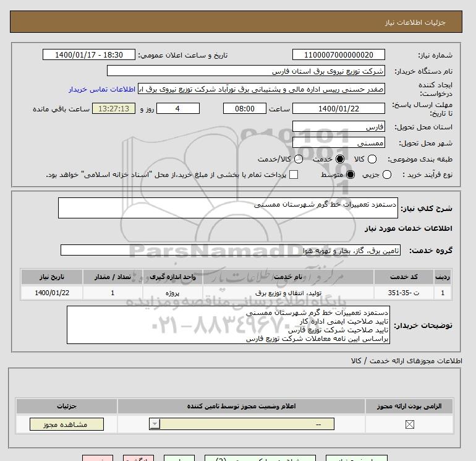Select the کالا radio button
Screen dimensions: 476x461
[372, 159]
